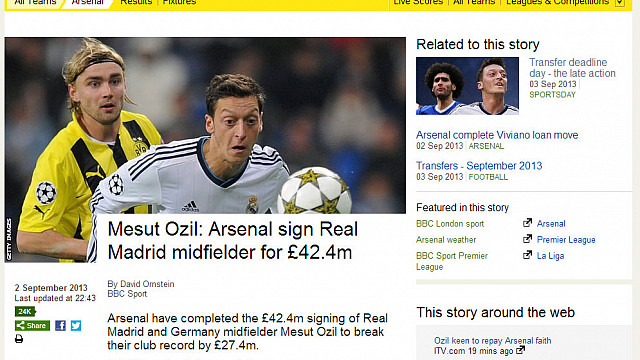The width and height of the screenshot is (640, 360).
Task: Open Transfer deadline day late action story
Action: click(572, 68)
